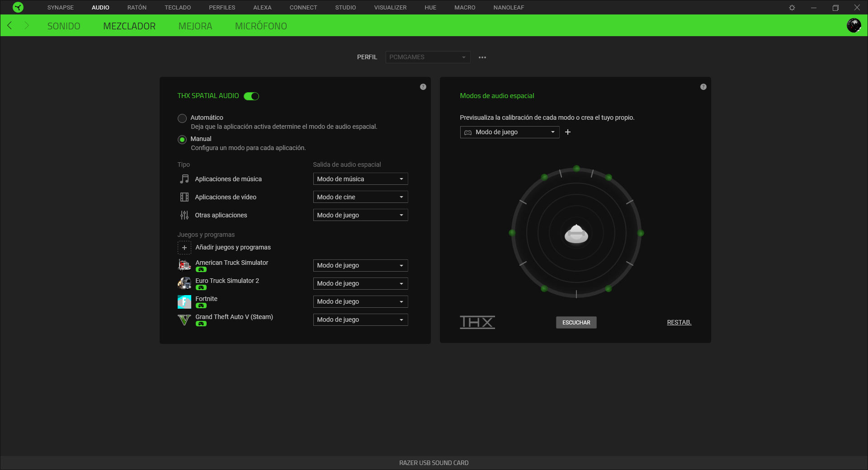868x470 pixels.
Task: Switch to the RATÓN tab
Action: 137,8
